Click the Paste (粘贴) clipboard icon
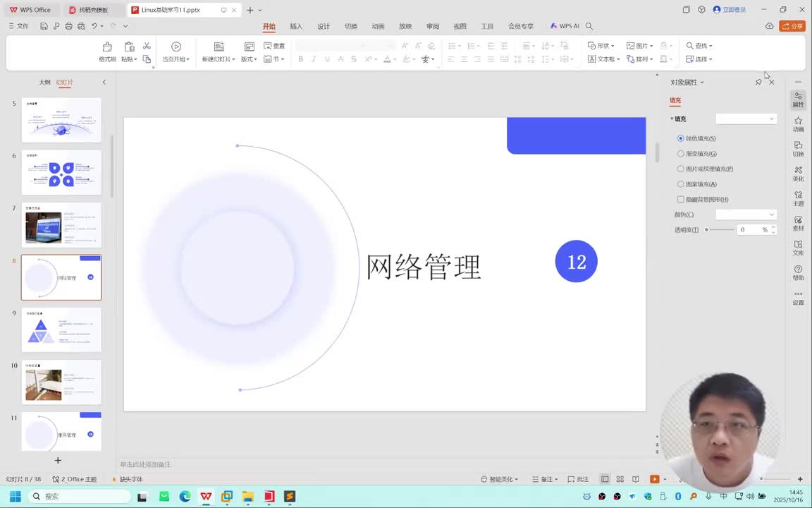Viewport: 812px width, 508px height. pyautogui.click(x=129, y=47)
